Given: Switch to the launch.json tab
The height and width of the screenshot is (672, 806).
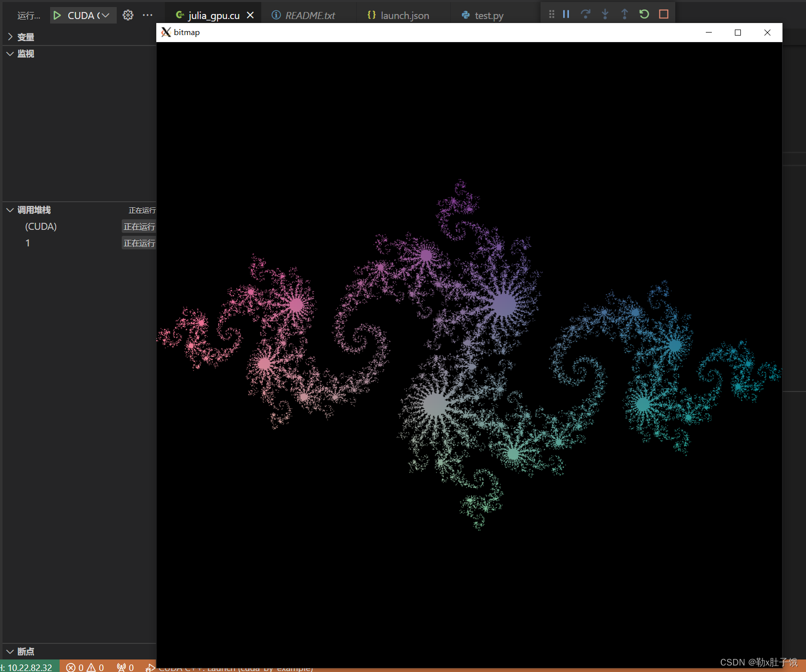Looking at the screenshot, I should pos(404,16).
